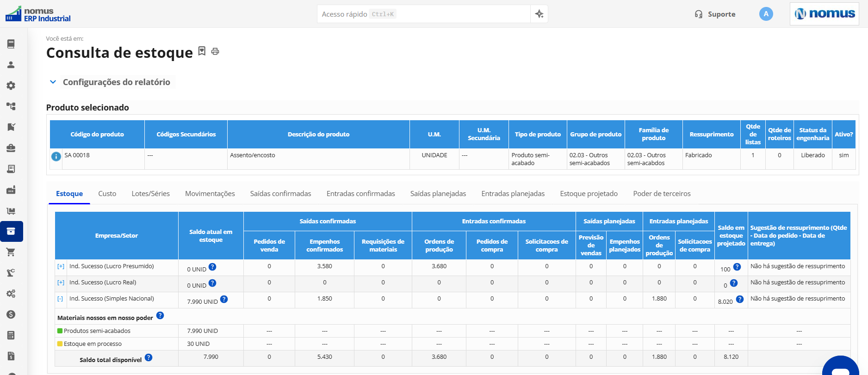Open the gear settings sidebar icon
This screenshot has width=868, height=375.
click(11, 86)
